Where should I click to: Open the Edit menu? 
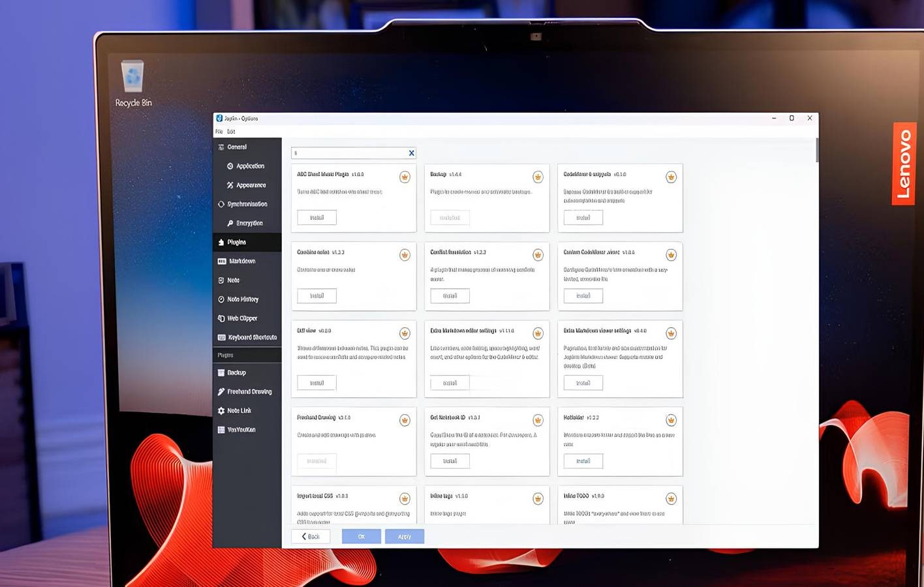[231, 132]
